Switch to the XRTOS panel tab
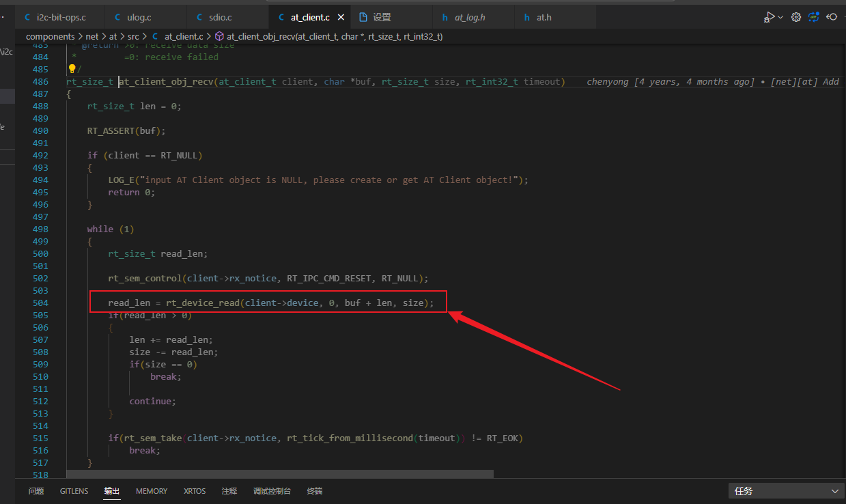 (x=195, y=491)
